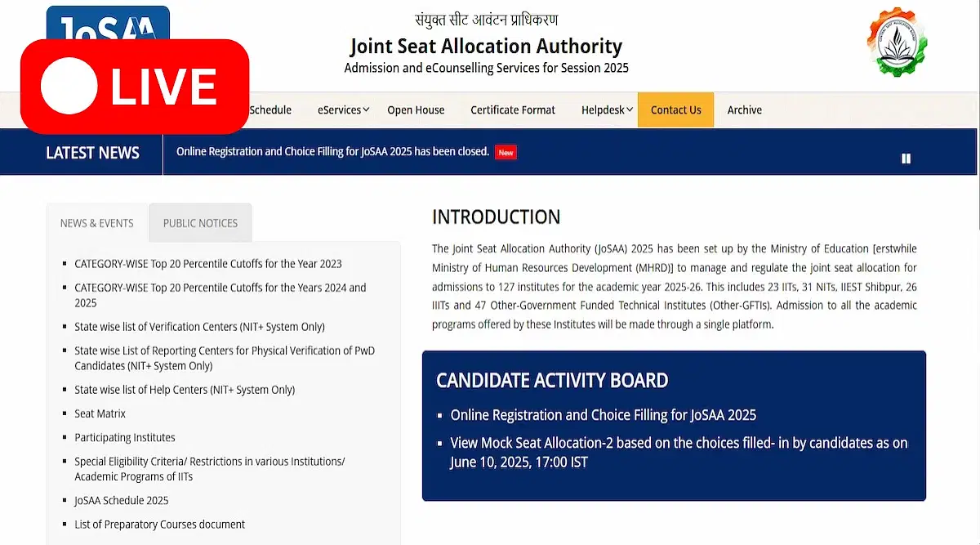This screenshot has height=545, width=980.
Task: Open the Archive menu item
Action: pyautogui.click(x=744, y=110)
